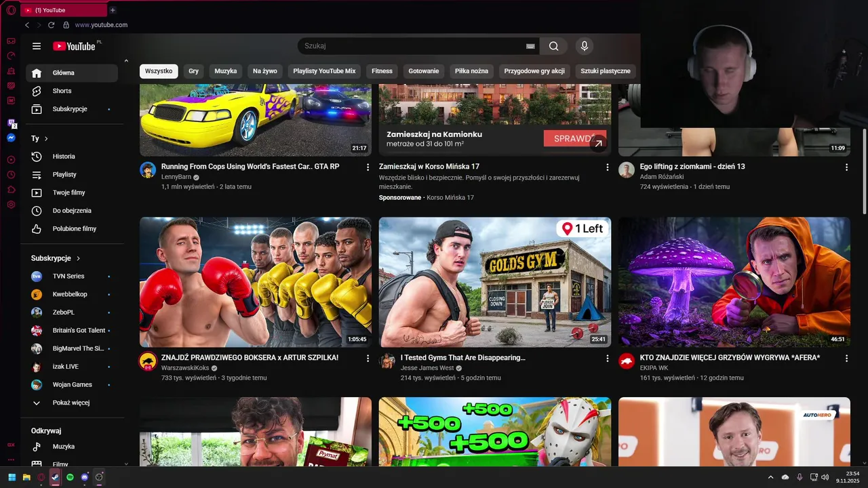
Task: Open the boxing gloves video thumbnail
Action: [x=256, y=282]
